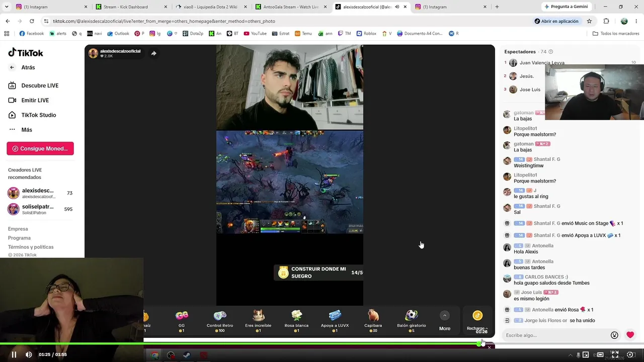This screenshot has width=644, height=362.
Task: Open recommended creator alexisdesc... in sidebar
Action: point(40,193)
